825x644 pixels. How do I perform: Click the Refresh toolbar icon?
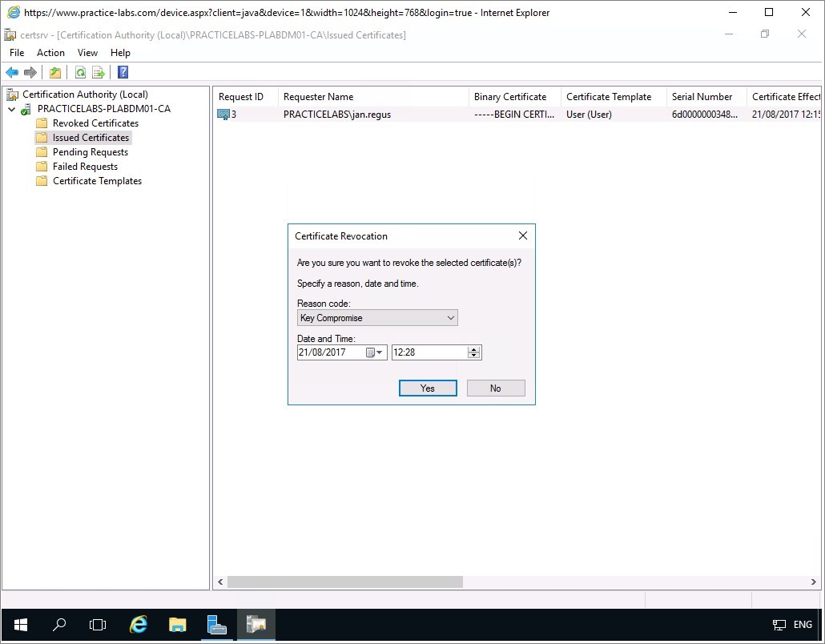[x=81, y=72]
